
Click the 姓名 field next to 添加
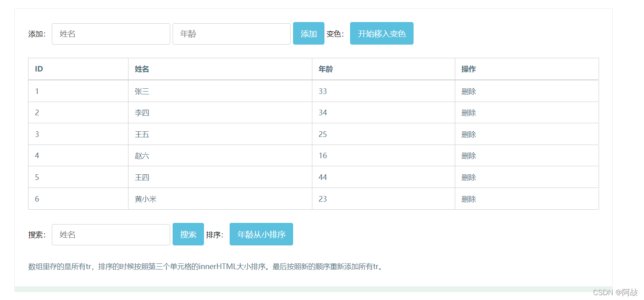pyautogui.click(x=111, y=34)
